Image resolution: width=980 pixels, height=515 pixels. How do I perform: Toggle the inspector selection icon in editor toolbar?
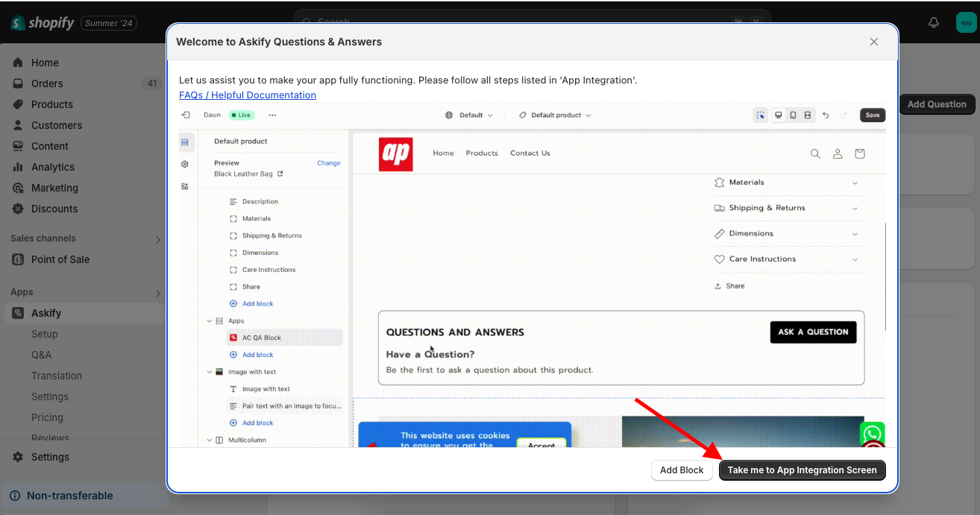pos(760,115)
